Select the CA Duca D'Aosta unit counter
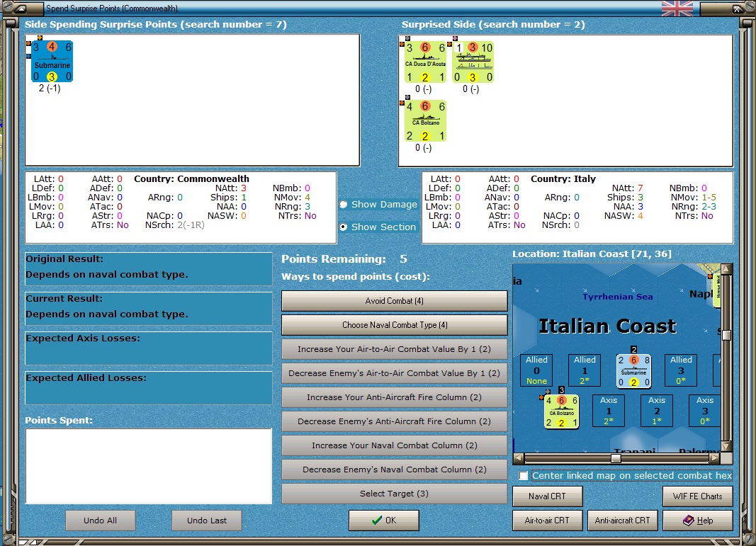Viewport: 756px width, 546px height. tap(425, 62)
